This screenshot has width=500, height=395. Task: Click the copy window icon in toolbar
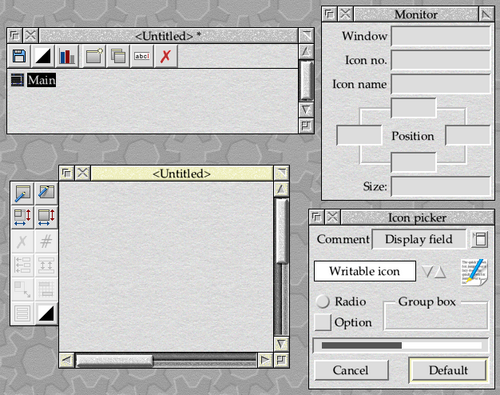pyautogui.click(x=118, y=56)
